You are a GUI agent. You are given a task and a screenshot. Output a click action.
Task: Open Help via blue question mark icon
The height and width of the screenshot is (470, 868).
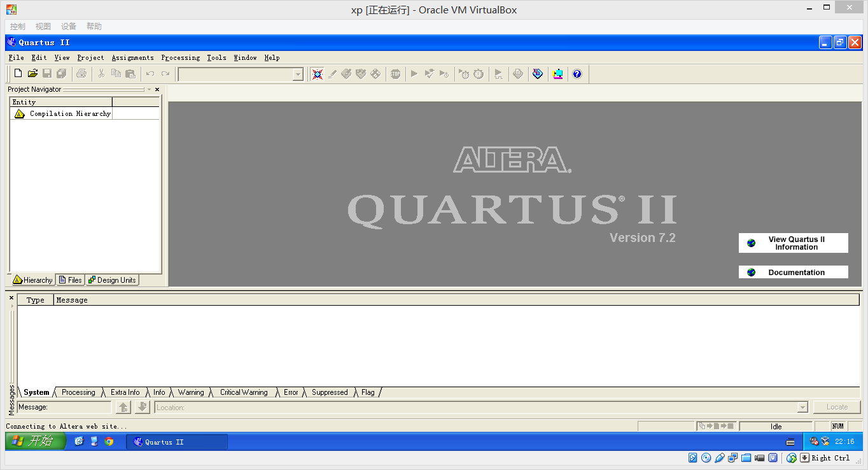coord(577,74)
